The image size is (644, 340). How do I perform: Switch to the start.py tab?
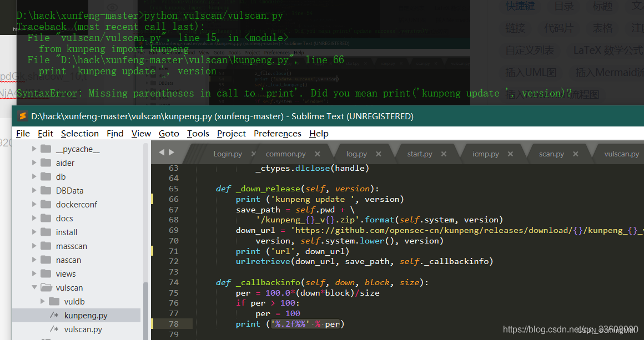pyautogui.click(x=420, y=154)
